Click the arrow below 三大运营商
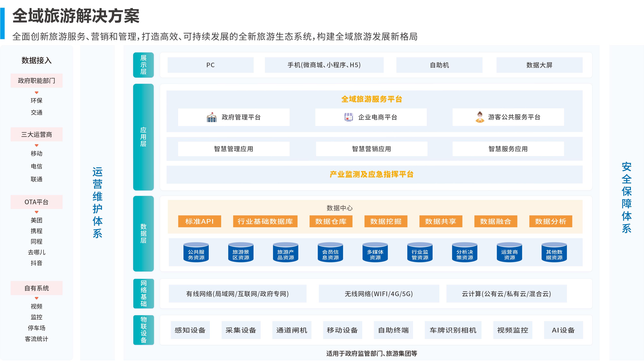The height and width of the screenshot is (362, 644). point(37,145)
